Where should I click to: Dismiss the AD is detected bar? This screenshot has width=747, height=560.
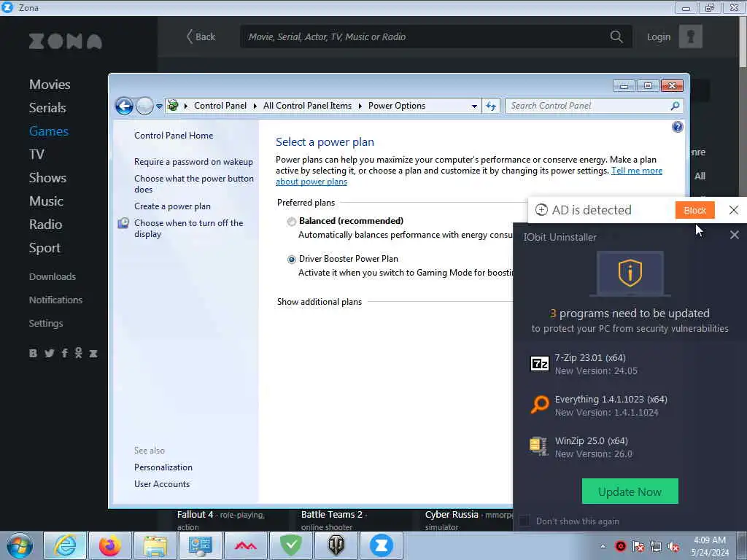pyautogui.click(x=734, y=210)
